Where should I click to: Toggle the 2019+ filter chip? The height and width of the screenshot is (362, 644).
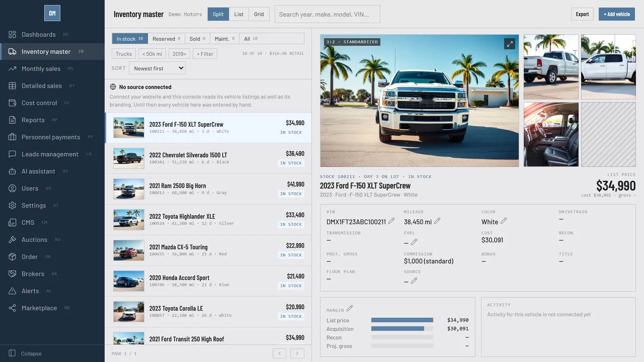click(x=180, y=54)
